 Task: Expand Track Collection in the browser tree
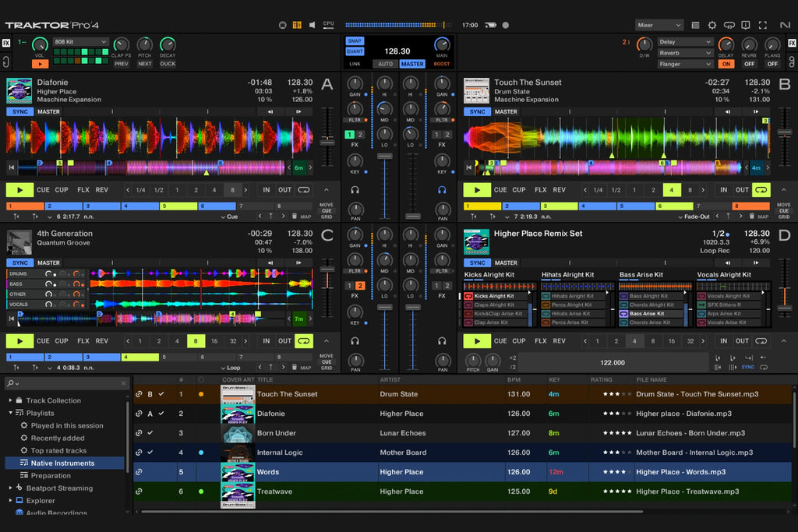coord(10,400)
